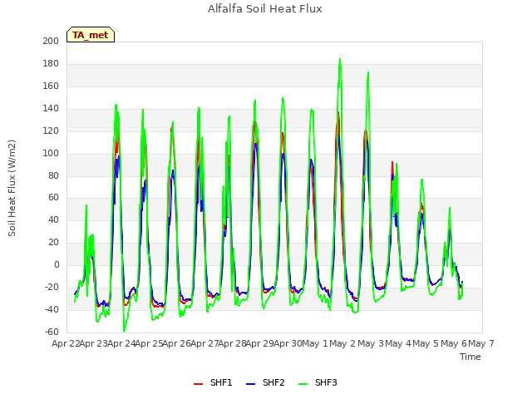Image resolution: width=532 pixels, height=399 pixels.
Task: Toggle the SHF1 legend entry
Action: (213, 382)
